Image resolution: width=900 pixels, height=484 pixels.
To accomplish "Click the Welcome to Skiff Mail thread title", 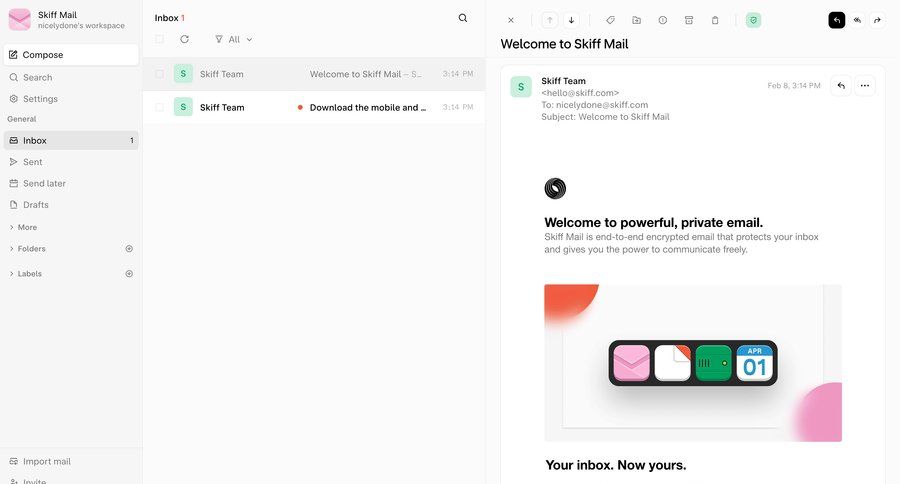I will [564, 44].
